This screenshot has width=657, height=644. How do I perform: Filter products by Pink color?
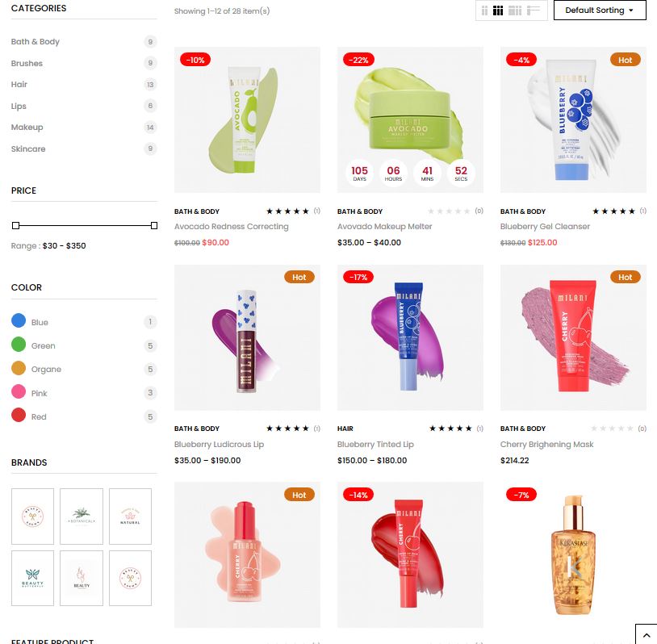point(19,391)
